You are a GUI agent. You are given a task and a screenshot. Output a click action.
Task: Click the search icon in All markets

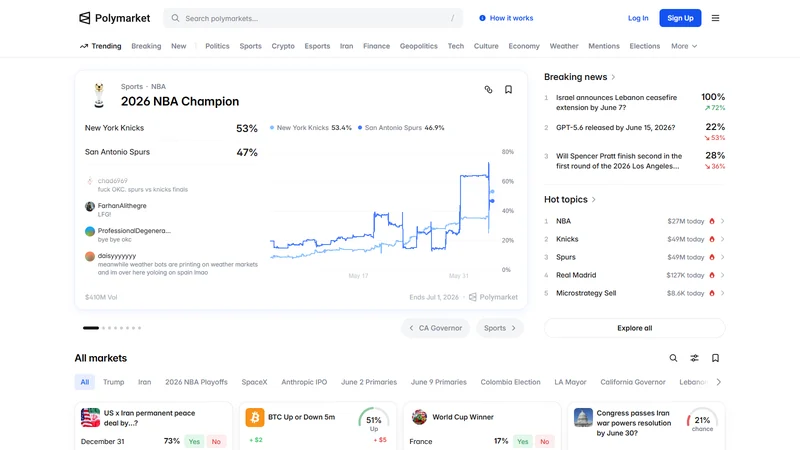[x=673, y=358]
